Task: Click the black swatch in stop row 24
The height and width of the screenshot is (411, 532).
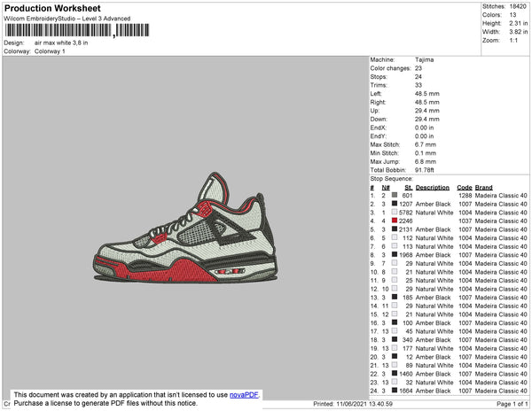Action: [x=395, y=391]
